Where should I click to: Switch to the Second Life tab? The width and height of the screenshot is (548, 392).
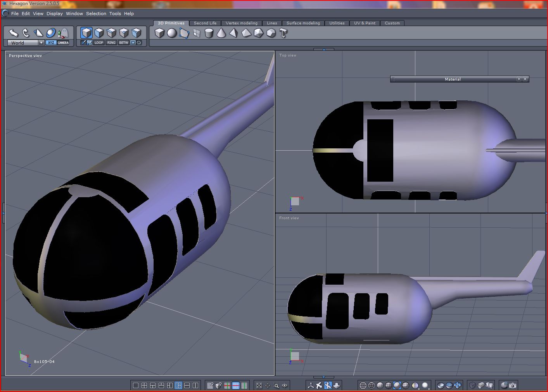205,23
